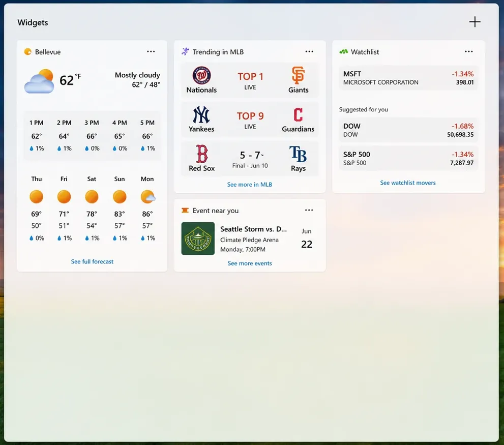Click the Friday sunny forecast icon
Viewport: 504px width, 445px height.
64,196
